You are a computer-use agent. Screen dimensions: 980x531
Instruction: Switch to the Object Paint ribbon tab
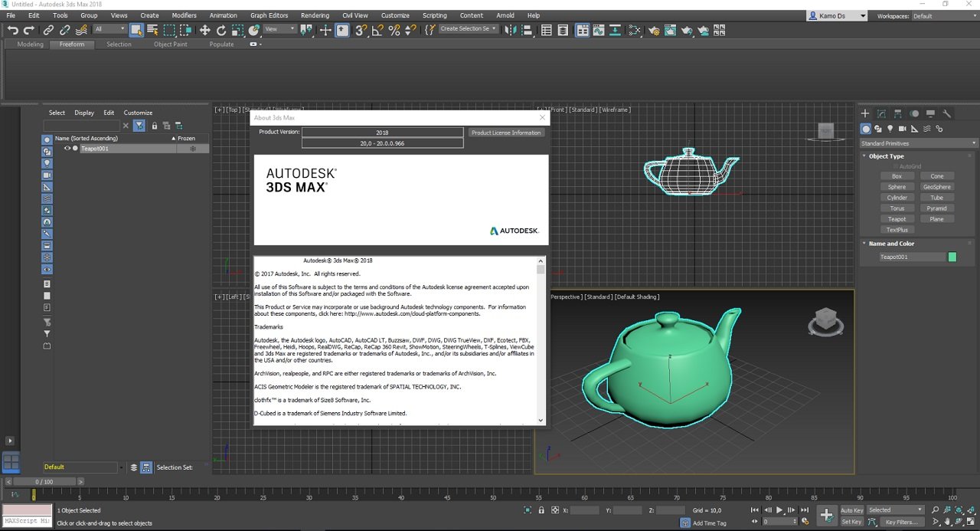[170, 44]
